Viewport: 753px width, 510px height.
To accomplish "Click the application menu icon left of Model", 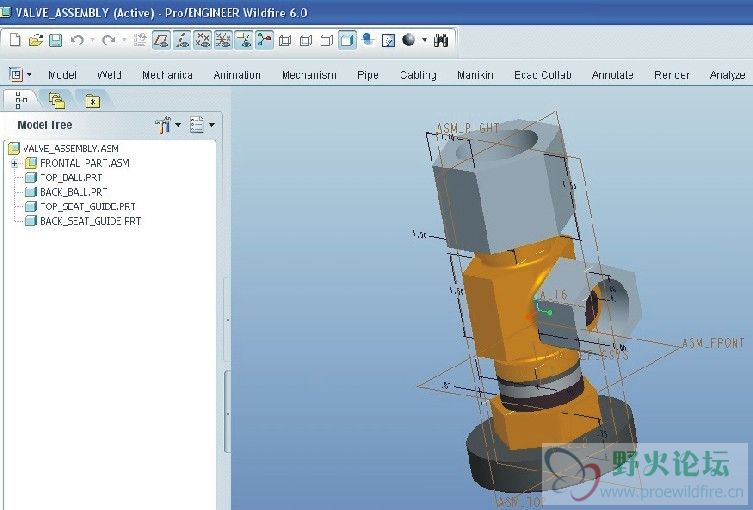I will coord(16,75).
